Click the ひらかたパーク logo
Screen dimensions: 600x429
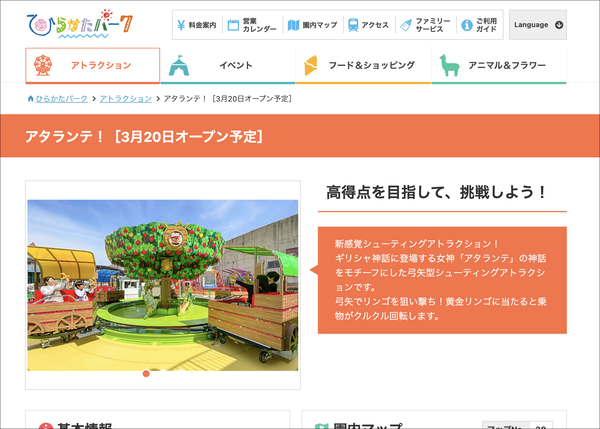pos(82,23)
